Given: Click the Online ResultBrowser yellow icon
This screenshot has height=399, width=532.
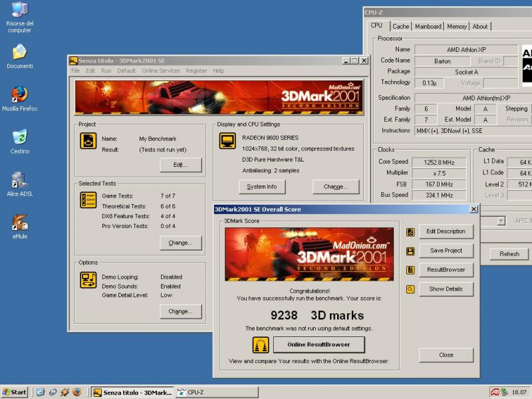Looking at the screenshot, I should 261,345.
